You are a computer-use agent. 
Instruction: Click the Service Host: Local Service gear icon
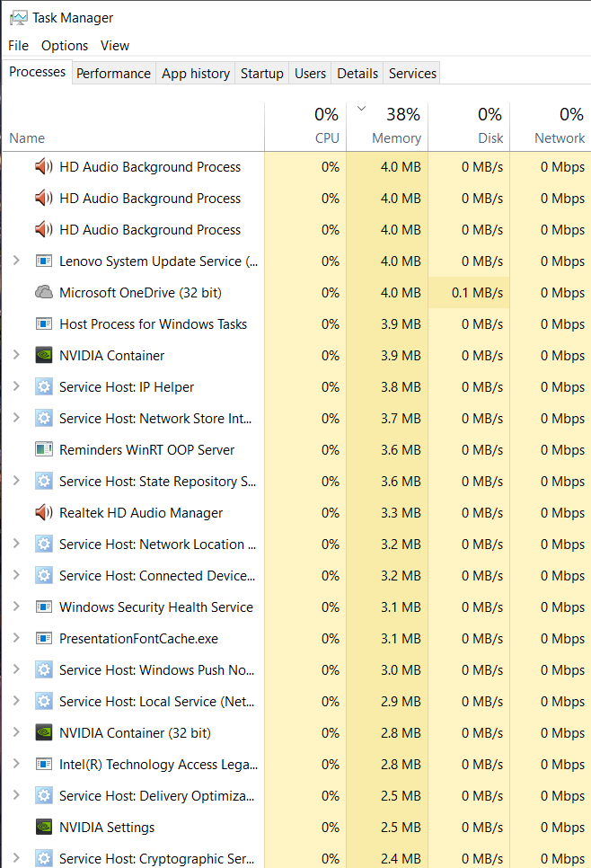(44, 702)
